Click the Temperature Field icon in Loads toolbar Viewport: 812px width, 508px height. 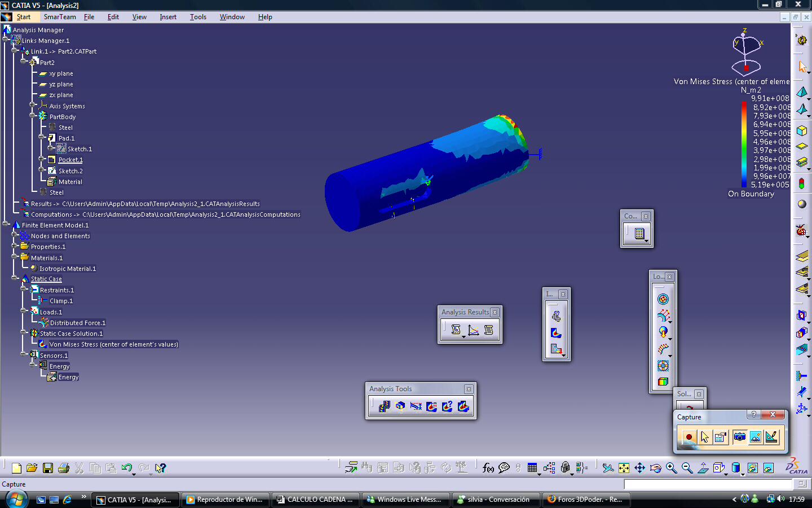[x=663, y=382]
